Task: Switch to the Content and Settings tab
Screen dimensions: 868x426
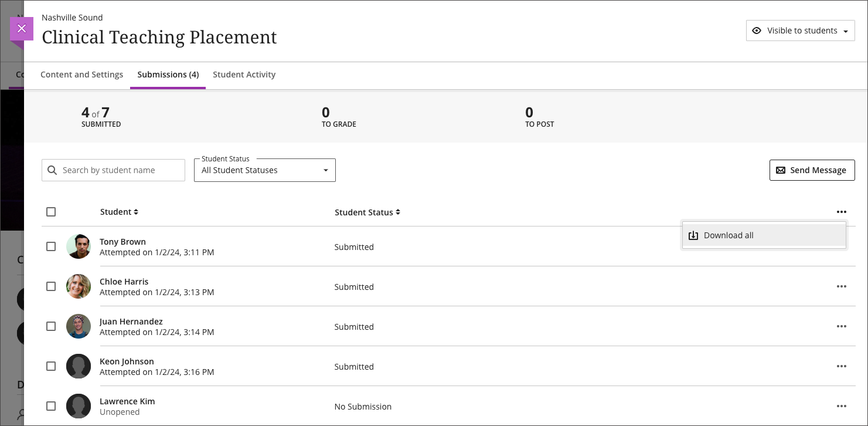Action: (x=81, y=75)
